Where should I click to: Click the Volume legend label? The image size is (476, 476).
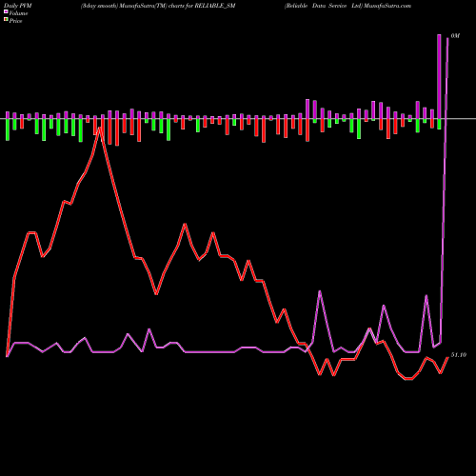point(18,13)
